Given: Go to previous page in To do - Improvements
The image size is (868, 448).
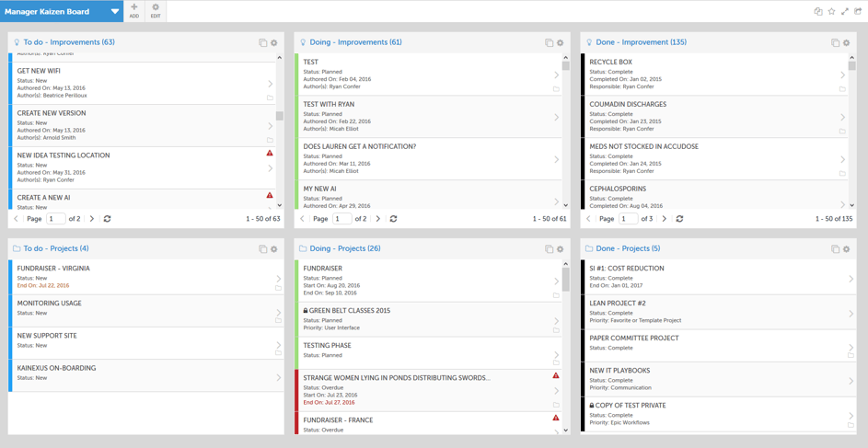Looking at the screenshot, I should tap(16, 218).
